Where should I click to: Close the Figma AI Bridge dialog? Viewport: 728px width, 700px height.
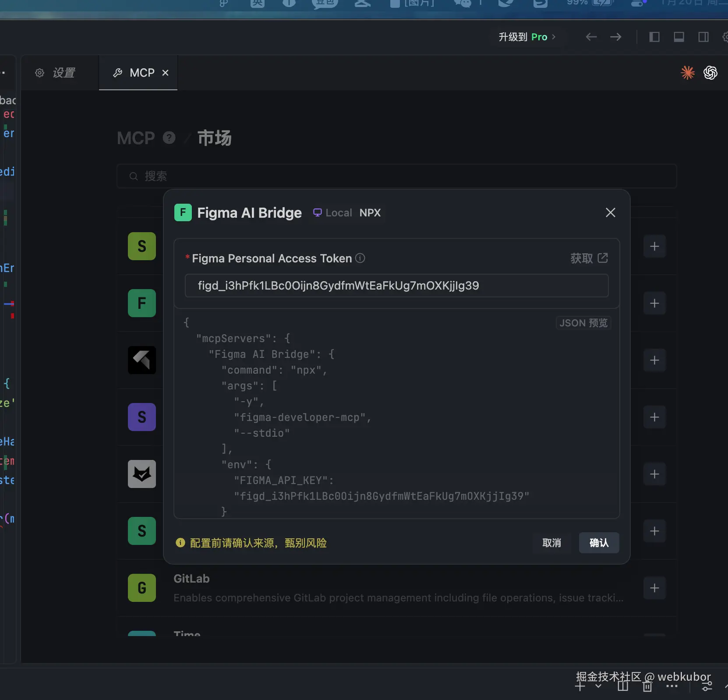tap(610, 212)
